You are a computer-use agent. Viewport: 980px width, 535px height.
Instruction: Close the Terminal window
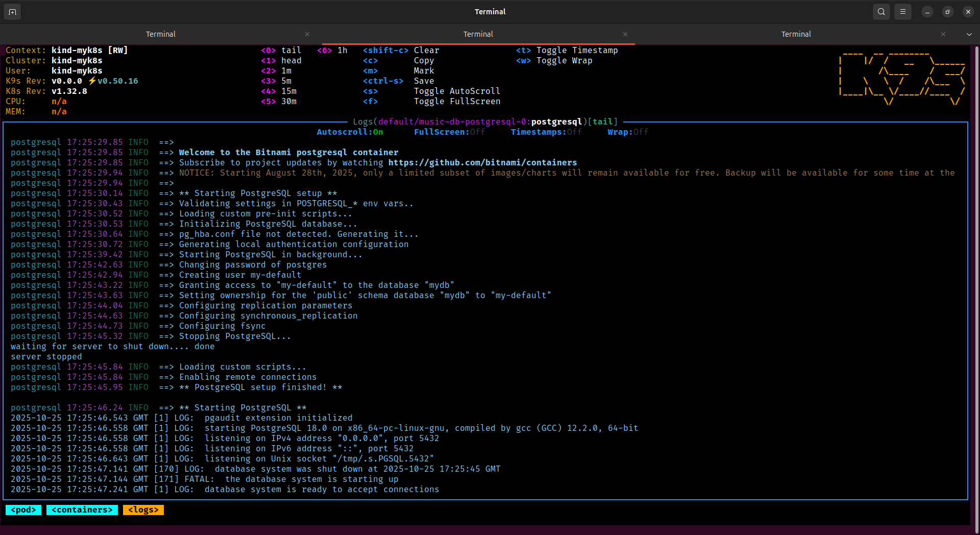[x=968, y=12]
